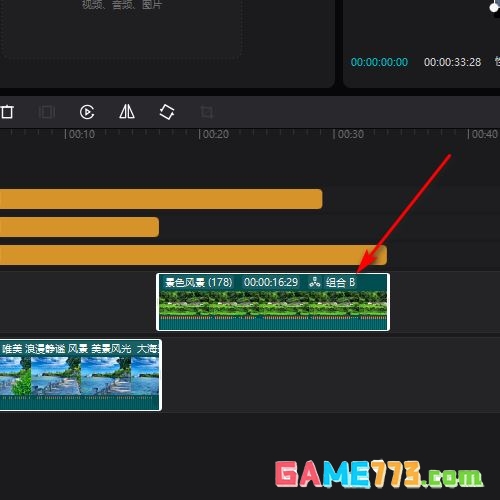Image resolution: width=500 pixels, height=500 pixels.
Task: Select the shortest orange track clip
Action: click(x=79, y=227)
